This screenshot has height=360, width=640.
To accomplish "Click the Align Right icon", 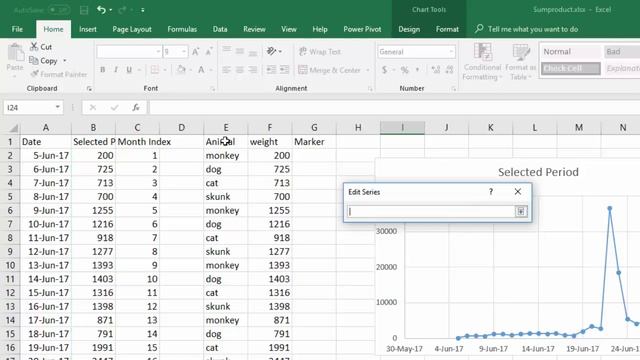I will coord(253,70).
